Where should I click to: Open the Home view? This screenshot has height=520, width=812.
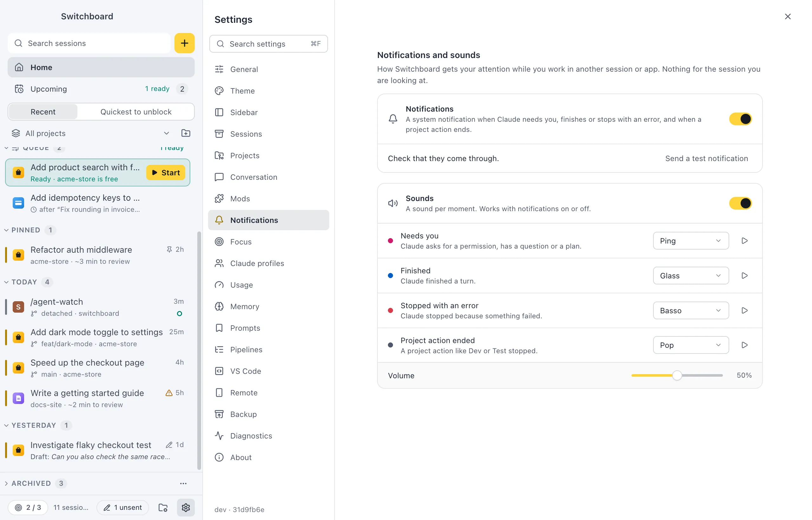click(101, 67)
